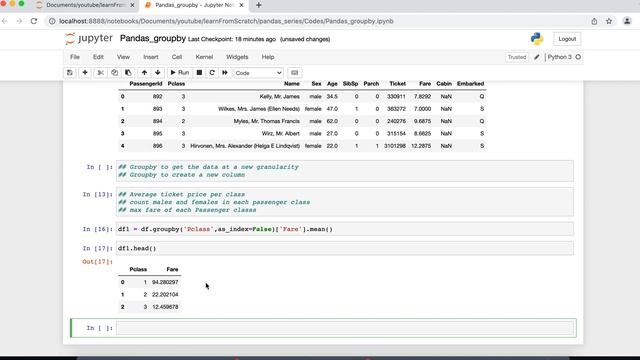Open the command palette keyboard icon
Viewport: 640px width, 360px height.
tap(294, 73)
